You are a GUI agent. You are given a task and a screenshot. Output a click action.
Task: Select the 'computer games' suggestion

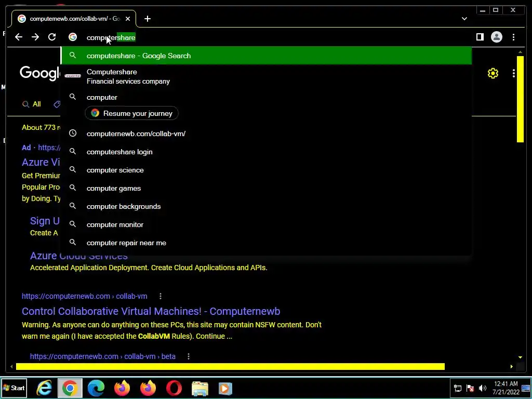point(267,188)
